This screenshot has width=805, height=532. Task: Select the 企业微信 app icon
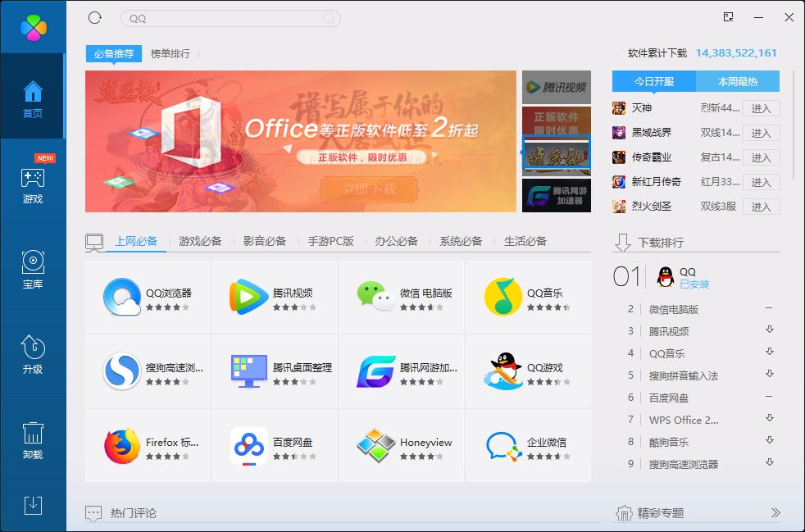(503, 446)
